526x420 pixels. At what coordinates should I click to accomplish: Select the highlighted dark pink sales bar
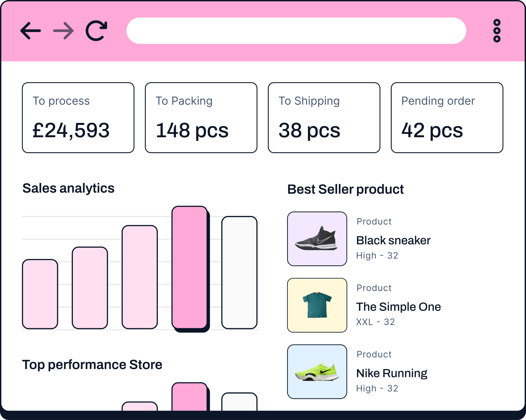pyautogui.click(x=190, y=267)
